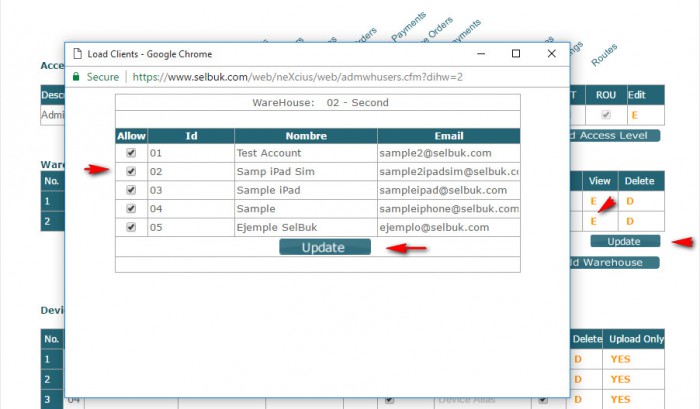Open Edit link E in access level row
The height and width of the screenshot is (409, 700).
[634, 116]
